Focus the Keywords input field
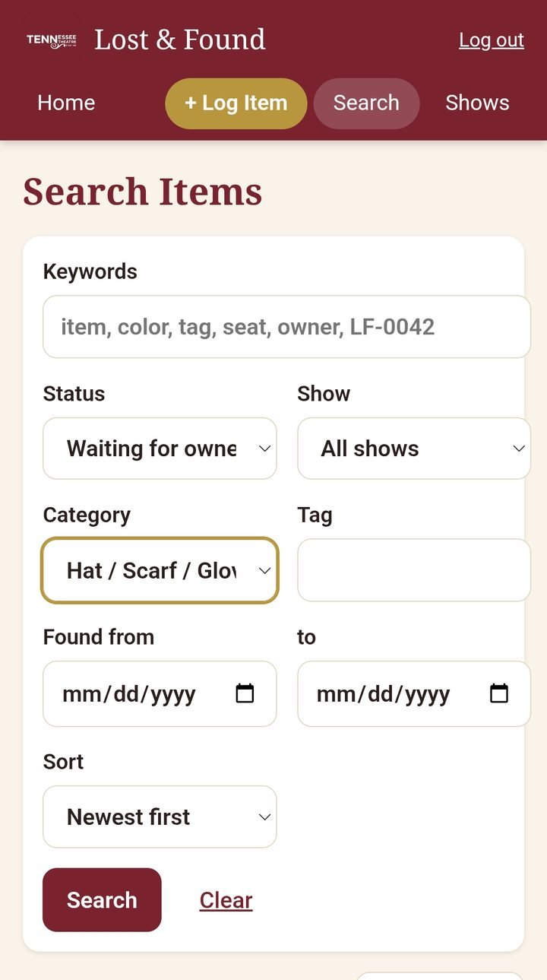 (x=286, y=327)
